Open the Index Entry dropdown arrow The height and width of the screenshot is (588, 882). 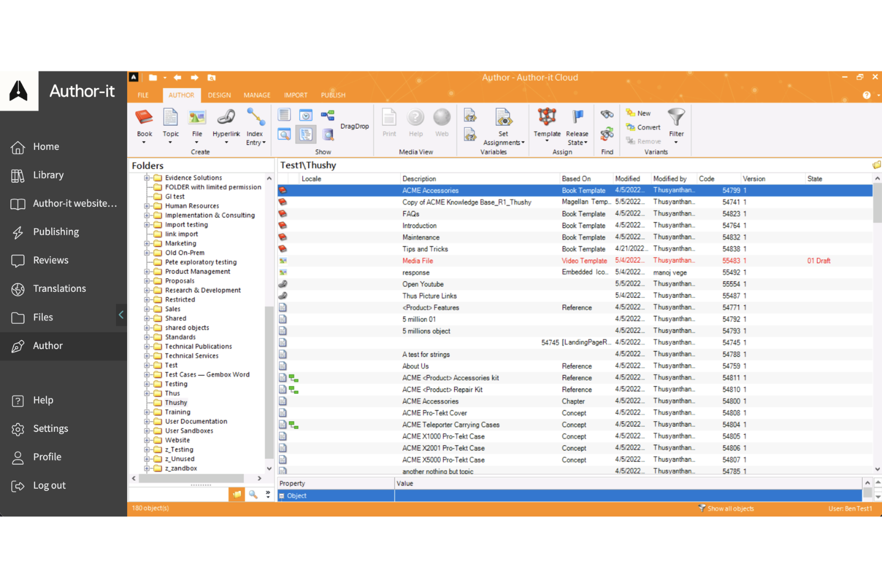(264, 143)
